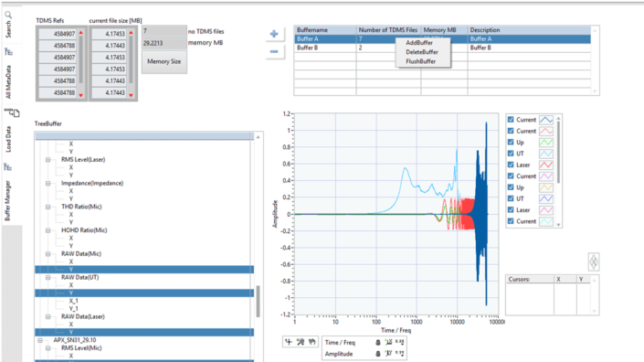The width and height of the screenshot is (644, 362).
Task: Toggle the Laser checkbox beside pink plot
Action: (x=511, y=210)
